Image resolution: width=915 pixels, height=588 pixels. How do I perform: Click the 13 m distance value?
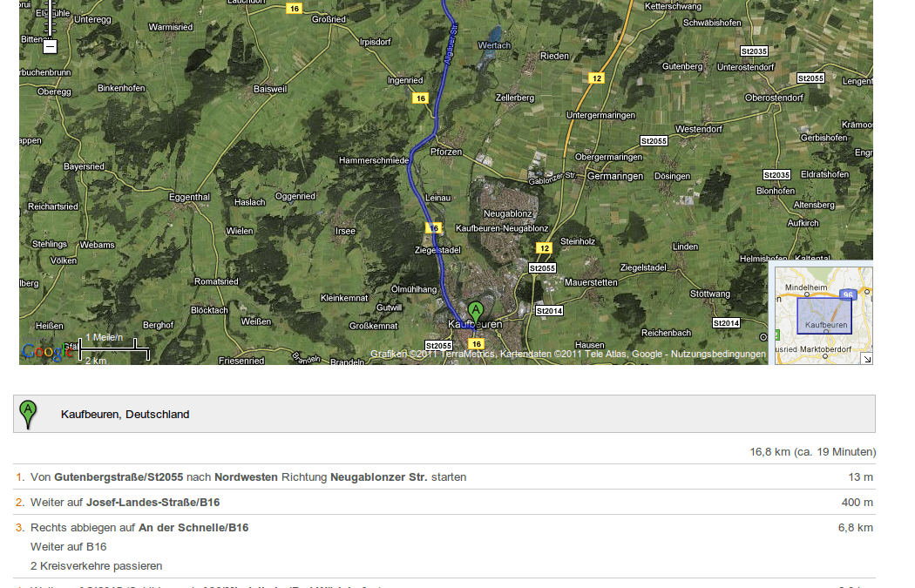pos(860,477)
